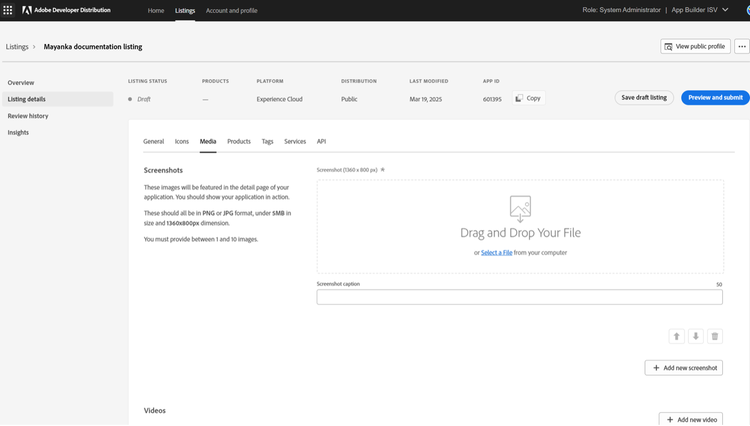The width and height of the screenshot is (750, 426).
Task: Open the App Builder ISV organization dropdown
Action: tap(700, 10)
